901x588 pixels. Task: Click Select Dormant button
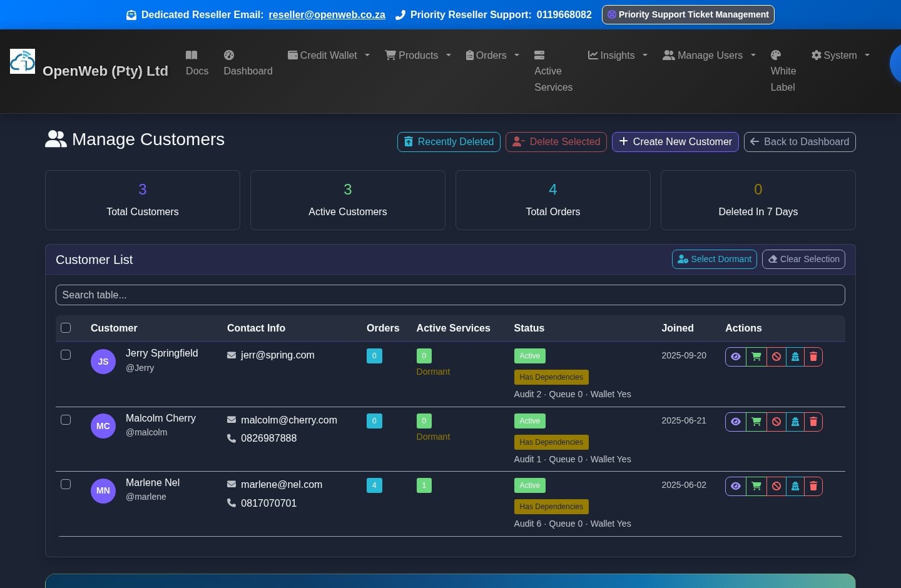coord(715,259)
